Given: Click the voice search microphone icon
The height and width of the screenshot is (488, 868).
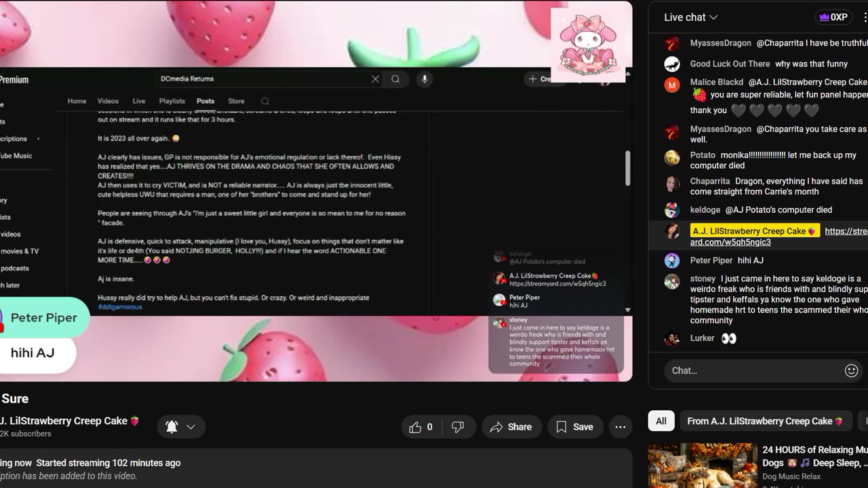Looking at the screenshot, I should tap(425, 79).
